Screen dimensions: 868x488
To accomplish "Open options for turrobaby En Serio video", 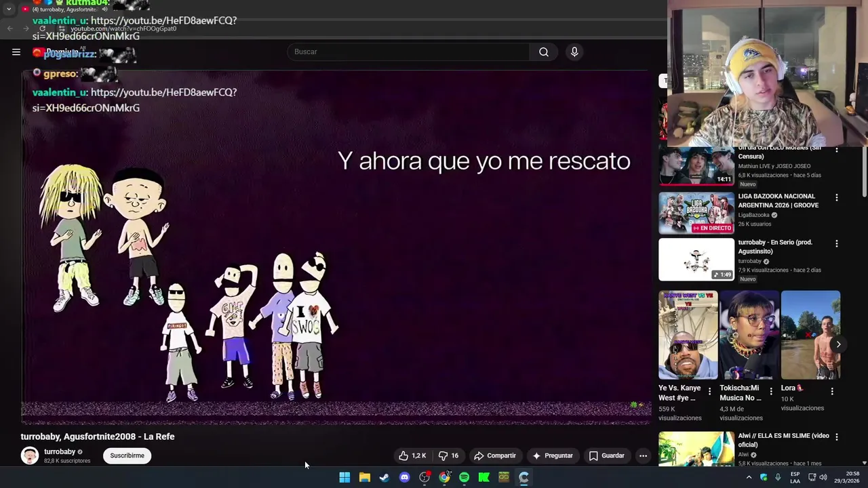I will coord(836,243).
